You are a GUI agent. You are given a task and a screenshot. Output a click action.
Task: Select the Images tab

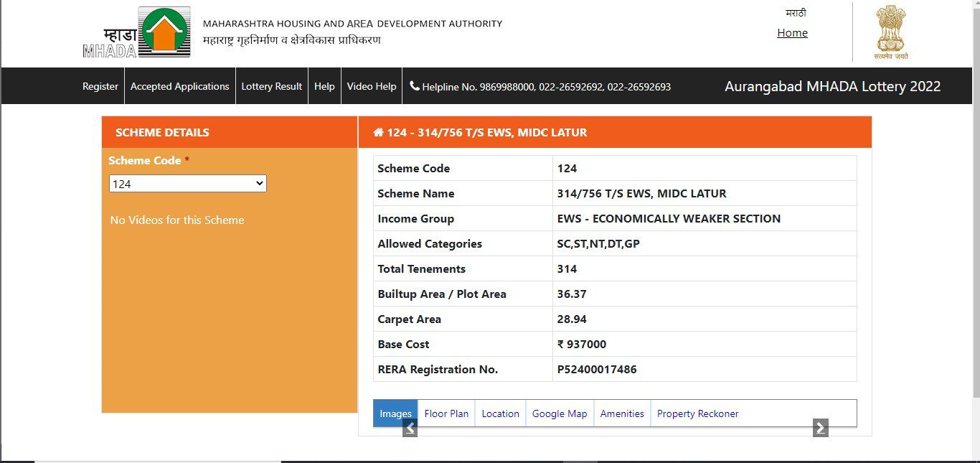(395, 413)
